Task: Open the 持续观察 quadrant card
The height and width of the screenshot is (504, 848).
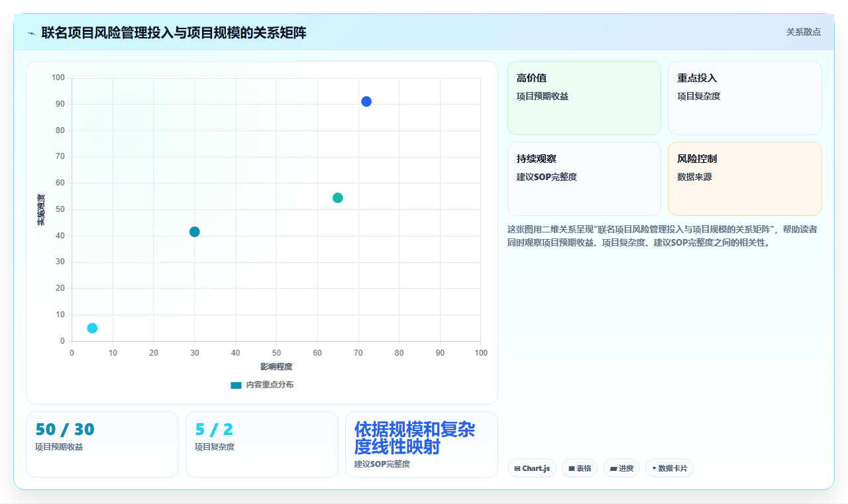Action: (x=584, y=179)
